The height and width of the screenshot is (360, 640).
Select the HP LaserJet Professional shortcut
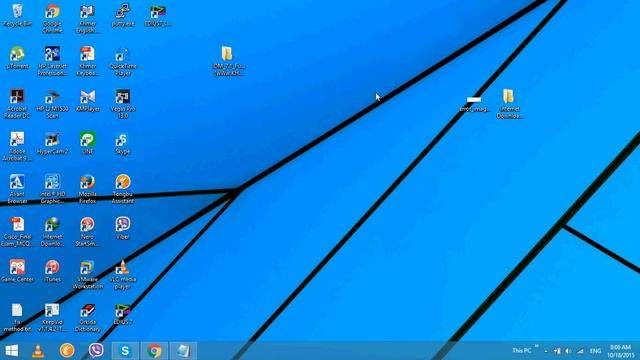coord(52,61)
